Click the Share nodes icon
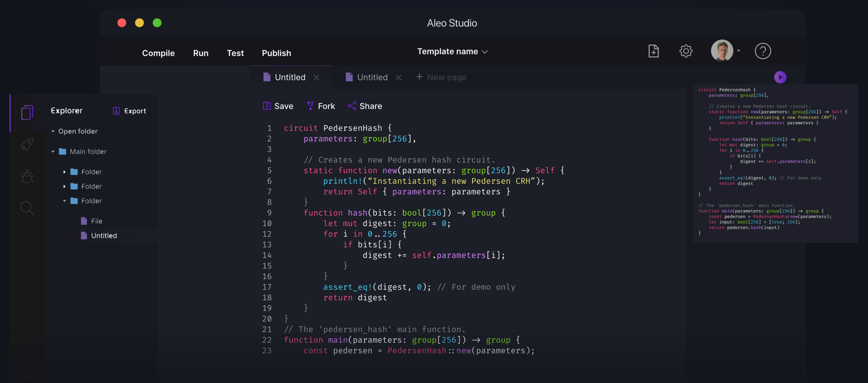Image resolution: width=868 pixels, height=383 pixels. (x=352, y=106)
